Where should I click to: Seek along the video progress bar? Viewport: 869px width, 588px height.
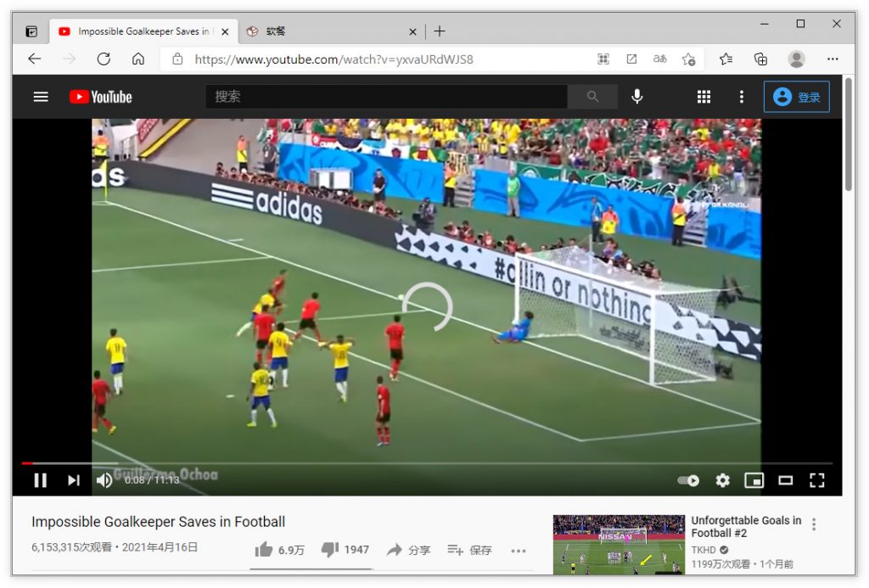424,463
